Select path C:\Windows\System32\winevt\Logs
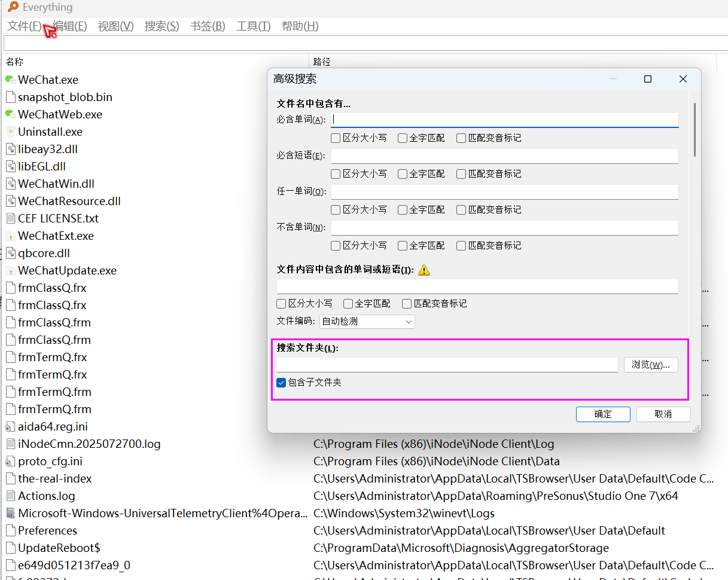Screen dimensions: 728x580 (404, 513)
